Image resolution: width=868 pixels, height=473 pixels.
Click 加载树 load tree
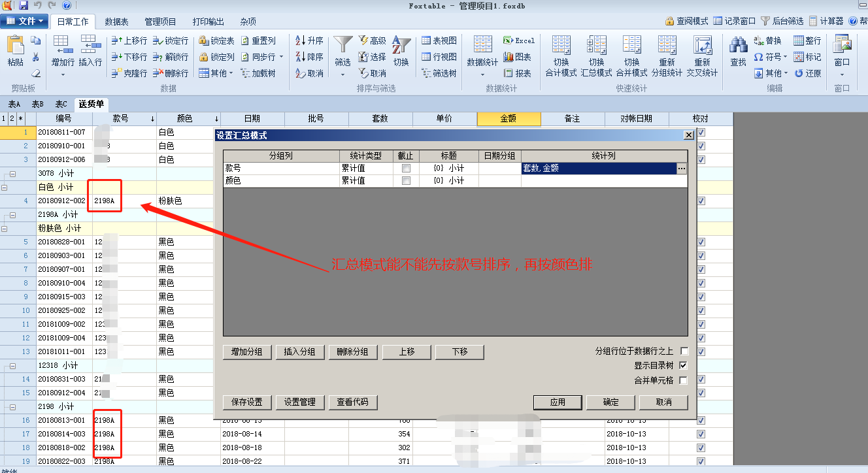(x=258, y=73)
